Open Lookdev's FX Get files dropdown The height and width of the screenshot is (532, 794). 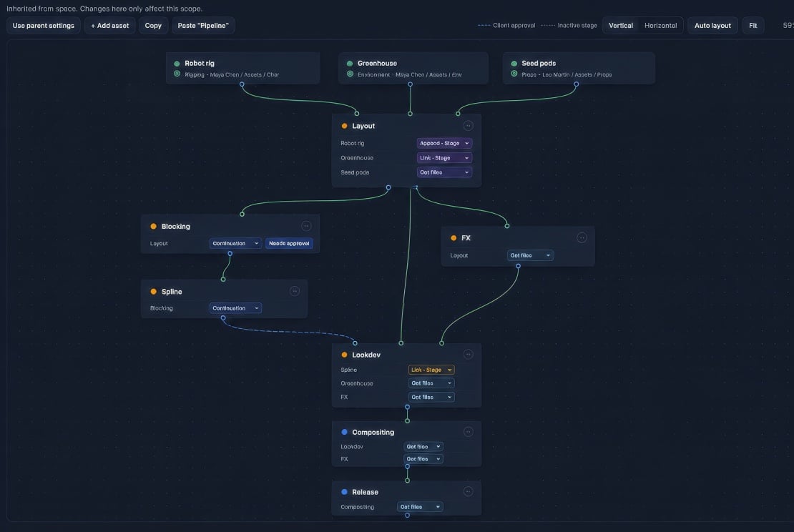coord(431,397)
